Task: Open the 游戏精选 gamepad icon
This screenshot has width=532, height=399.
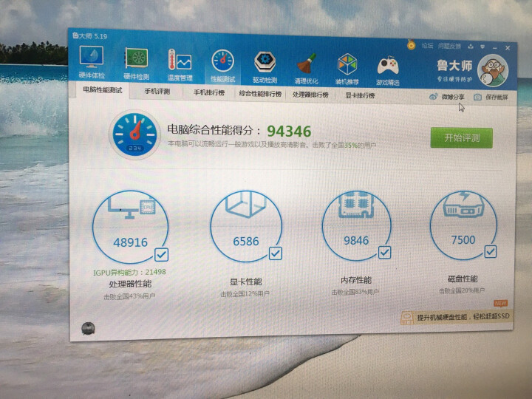Action: (x=388, y=70)
